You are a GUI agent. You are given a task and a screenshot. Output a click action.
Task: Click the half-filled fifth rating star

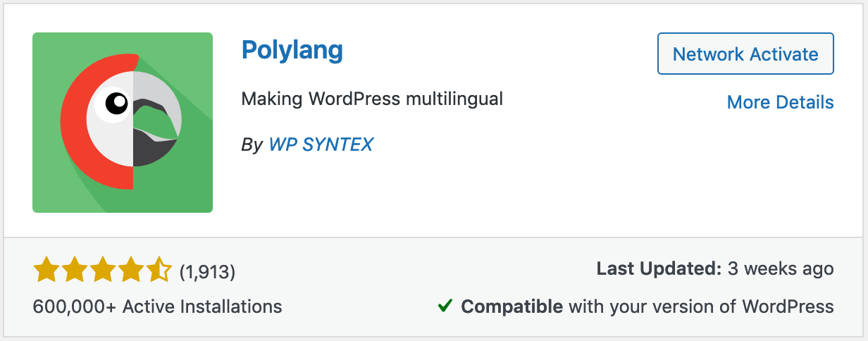159,270
